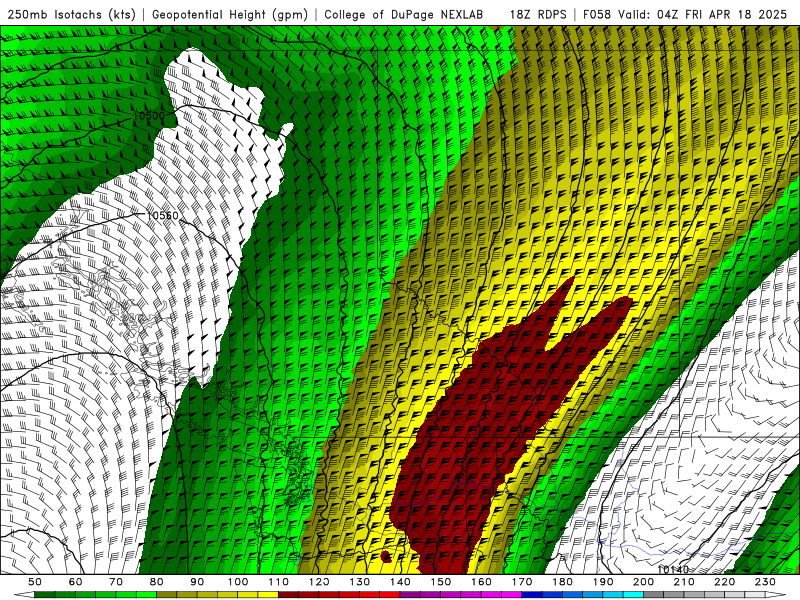Click the 150 value on the color scale
This screenshot has width=800, height=600.
point(440,582)
